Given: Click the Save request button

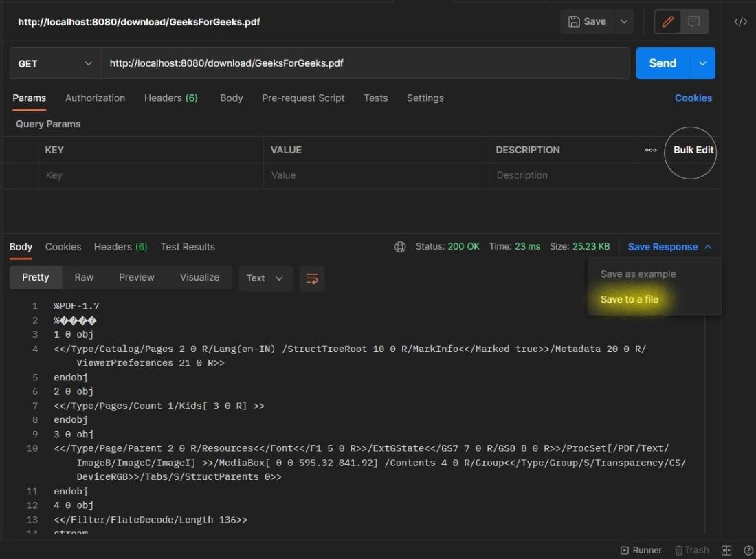Looking at the screenshot, I should pos(587,22).
